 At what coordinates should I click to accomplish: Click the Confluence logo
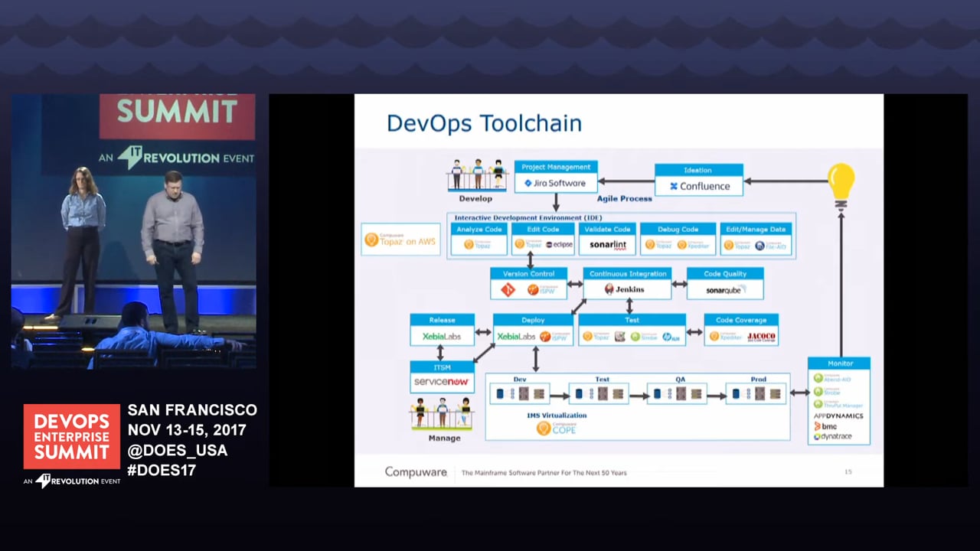click(x=700, y=186)
